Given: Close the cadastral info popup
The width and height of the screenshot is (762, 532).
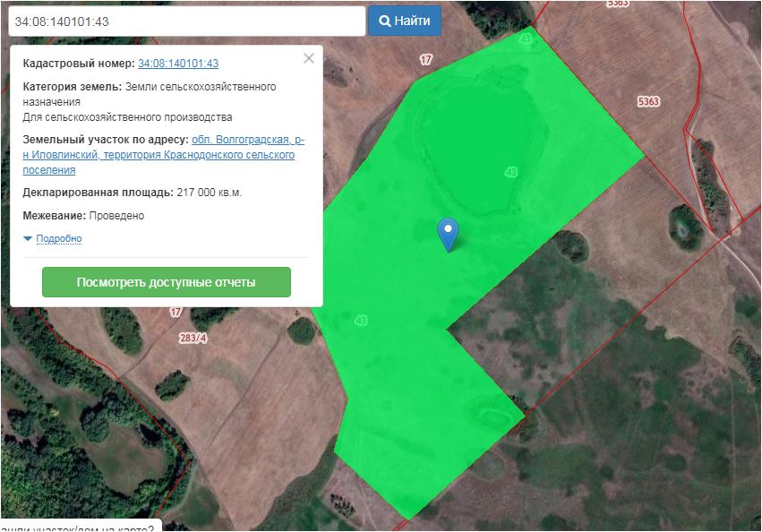Looking at the screenshot, I should click(x=309, y=59).
